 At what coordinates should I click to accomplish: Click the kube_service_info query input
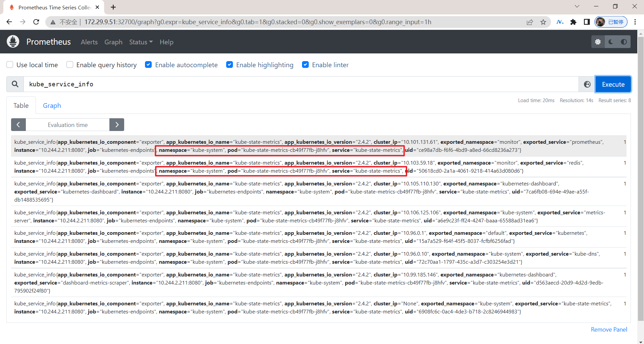[x=301, y=84]
